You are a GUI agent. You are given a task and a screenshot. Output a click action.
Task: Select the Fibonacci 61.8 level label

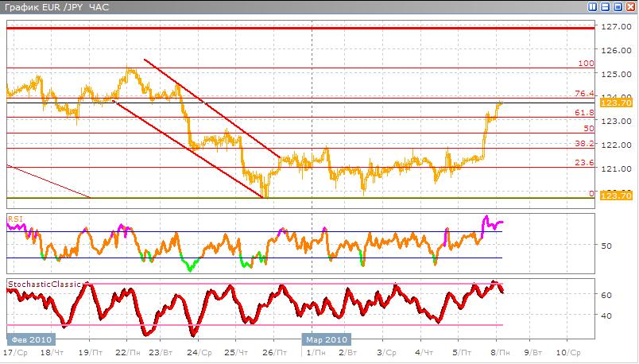click(x=584, y=113)
